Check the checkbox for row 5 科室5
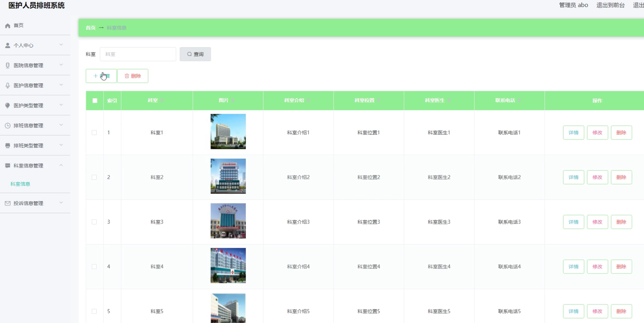 (94, 311)
